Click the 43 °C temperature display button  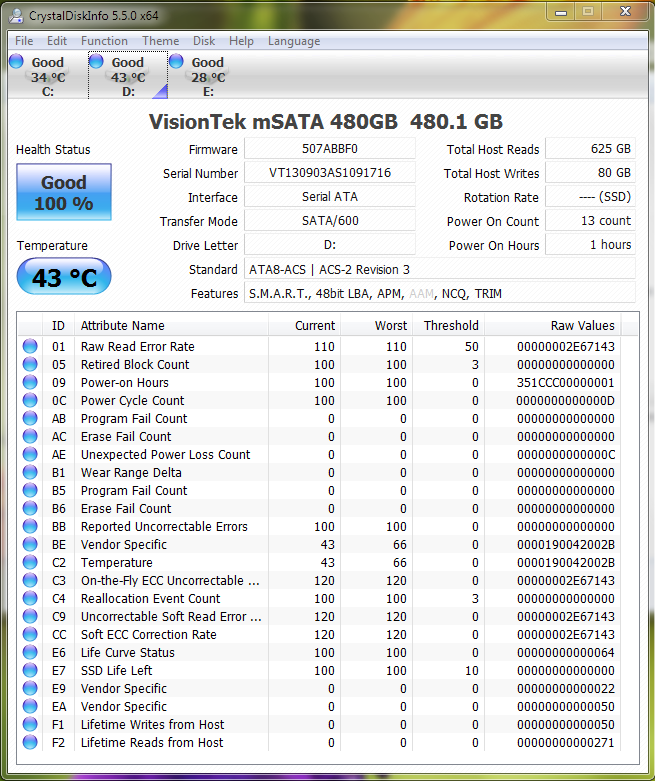[x=64, y=278]
